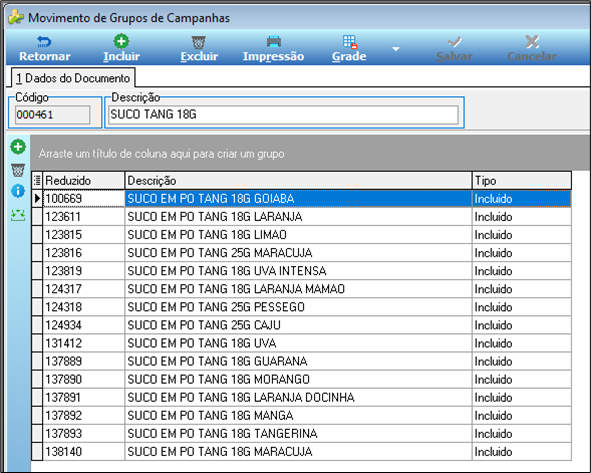Sort by Reduzido column header
Screen dimensions: 591x473
(84, 181)
